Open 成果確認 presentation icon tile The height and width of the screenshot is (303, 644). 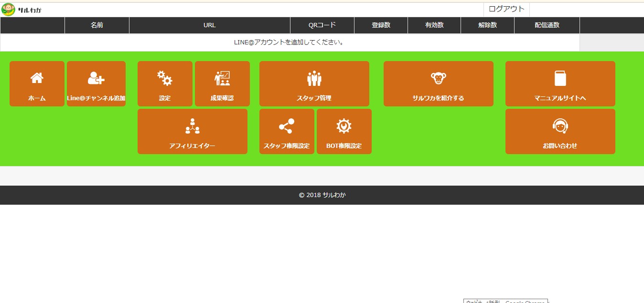click(x=222, y=84)
